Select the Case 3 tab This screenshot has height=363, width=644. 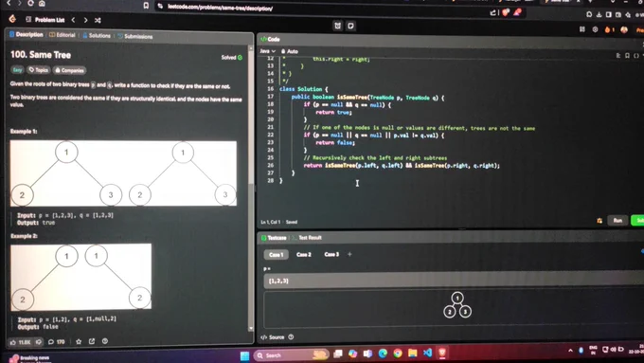point(331,254)
